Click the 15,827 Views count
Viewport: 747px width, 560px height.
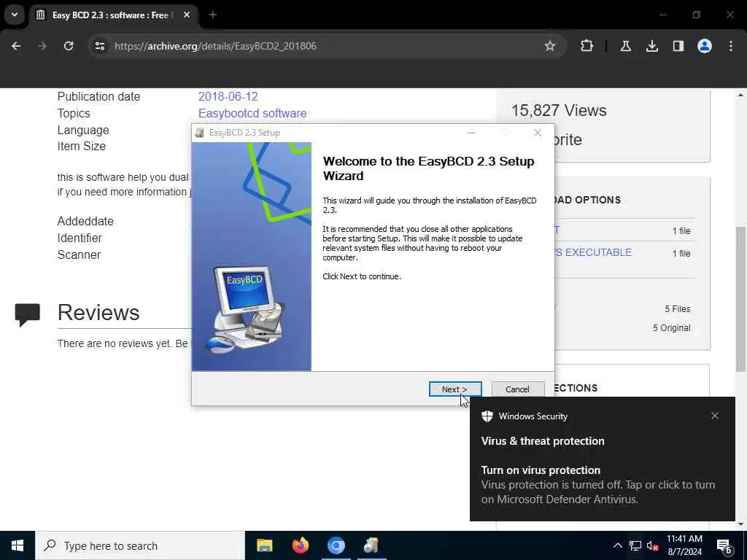tap(559, 111)
